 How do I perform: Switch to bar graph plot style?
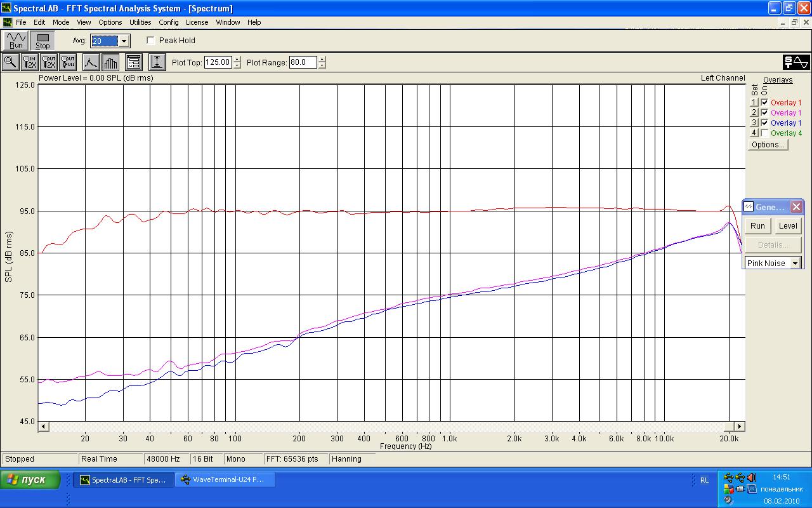(110, 62)
